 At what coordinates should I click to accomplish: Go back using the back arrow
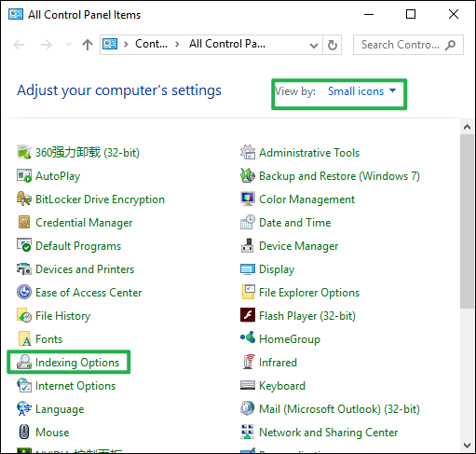click(19, 45)
